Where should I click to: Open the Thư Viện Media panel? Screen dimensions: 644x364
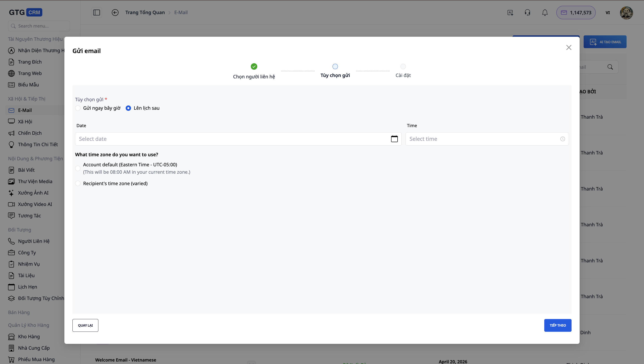pos(35,181)
